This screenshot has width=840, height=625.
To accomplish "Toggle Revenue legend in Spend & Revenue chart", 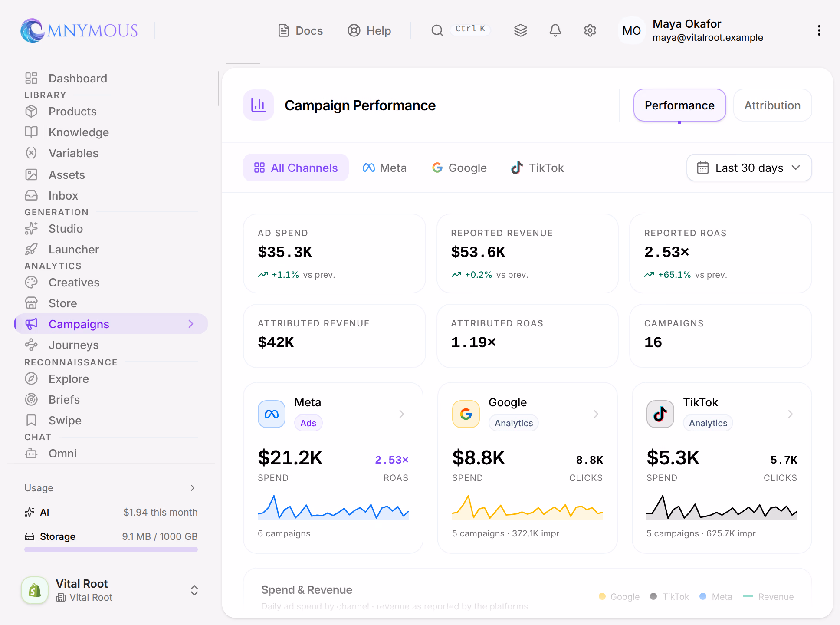I will point(768,597).
